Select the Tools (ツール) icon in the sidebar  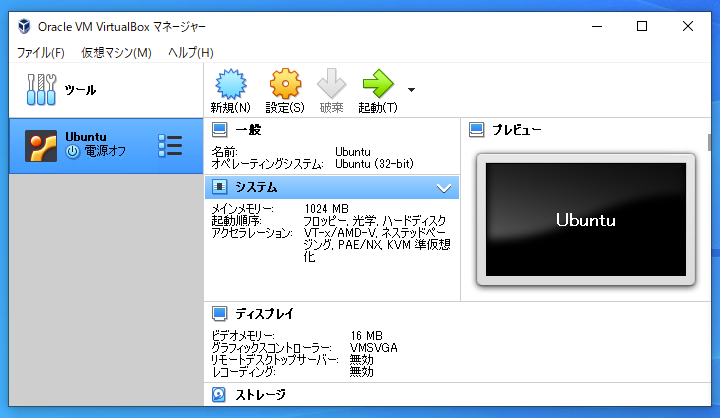pyautogui.click(x=41, y=90)
